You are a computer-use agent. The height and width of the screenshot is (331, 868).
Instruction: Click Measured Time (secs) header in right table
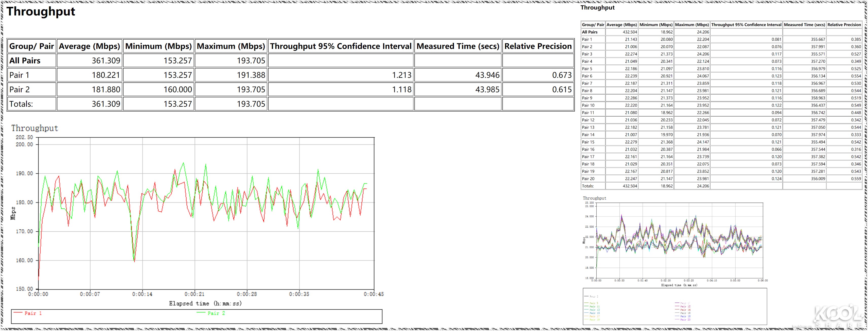[x=804, y=25]
